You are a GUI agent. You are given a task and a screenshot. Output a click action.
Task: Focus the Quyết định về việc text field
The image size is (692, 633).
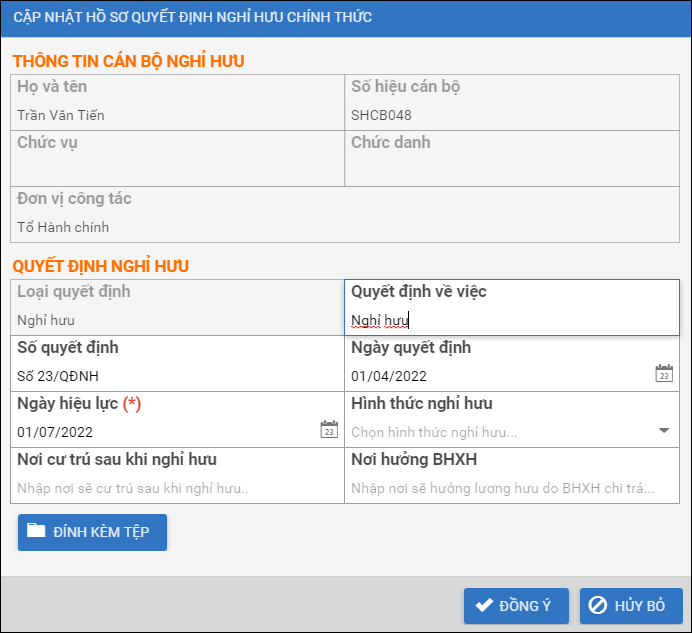(x=510, y=321)
